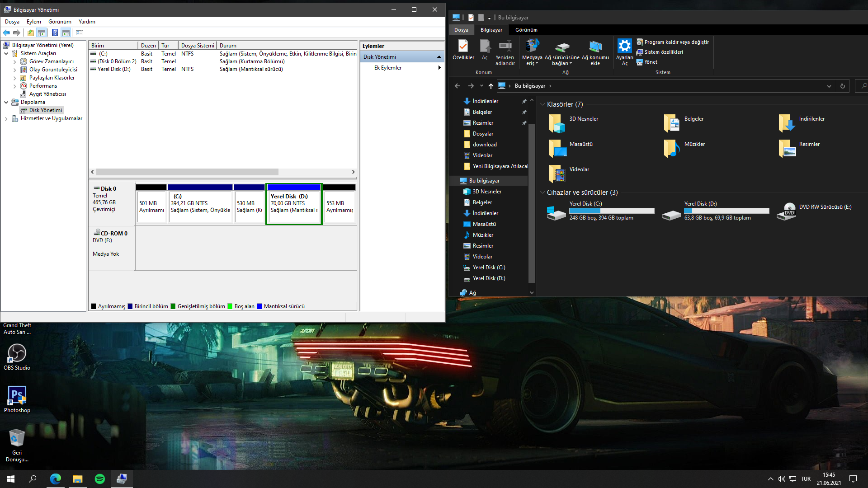The width and height of the screenshot is (868, 488).
Task: Open Ek Eylemler in the actions pane
Action: pyautogui.click(x=388, y=68)
